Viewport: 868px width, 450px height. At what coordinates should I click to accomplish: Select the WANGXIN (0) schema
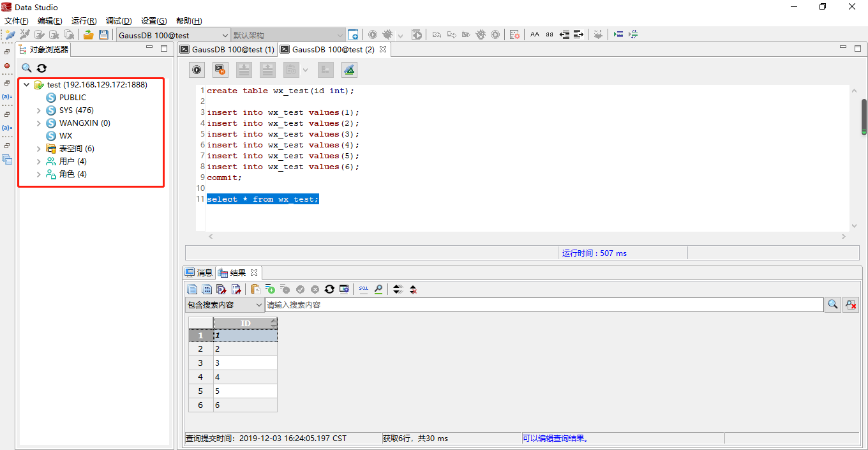coord(84,123)
